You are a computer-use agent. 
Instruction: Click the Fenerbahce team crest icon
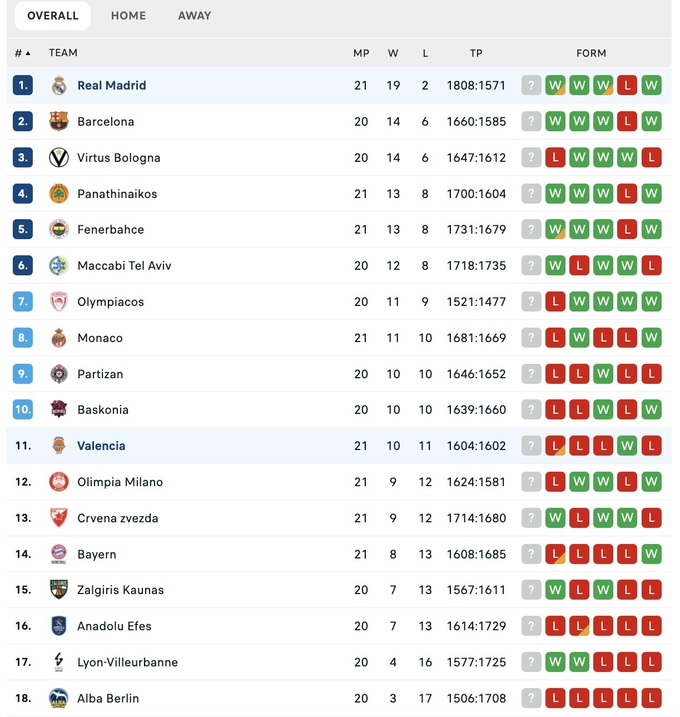(59, 230)
